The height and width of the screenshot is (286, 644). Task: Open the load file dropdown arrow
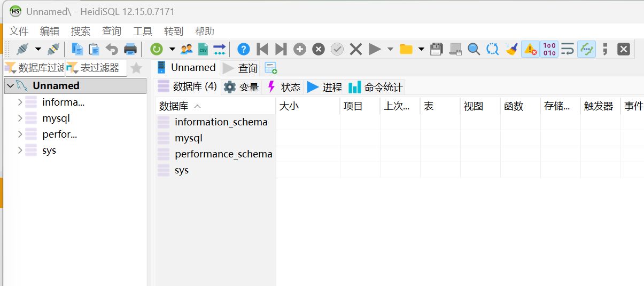421,49
